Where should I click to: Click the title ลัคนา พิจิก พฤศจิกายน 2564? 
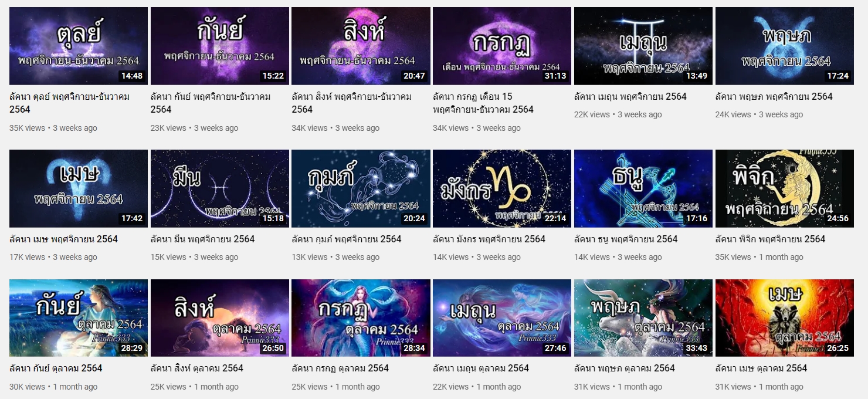[x=771, y=239]
